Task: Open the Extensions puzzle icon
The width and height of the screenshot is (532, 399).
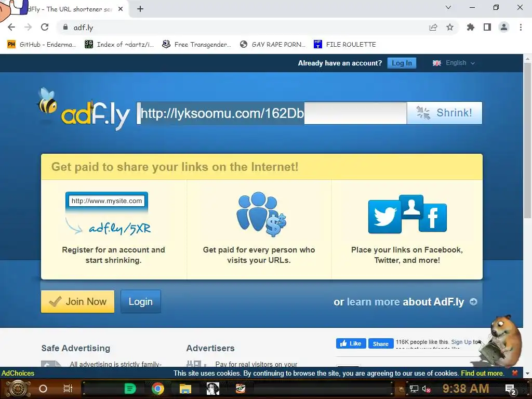Action: (x=471, y=27)
